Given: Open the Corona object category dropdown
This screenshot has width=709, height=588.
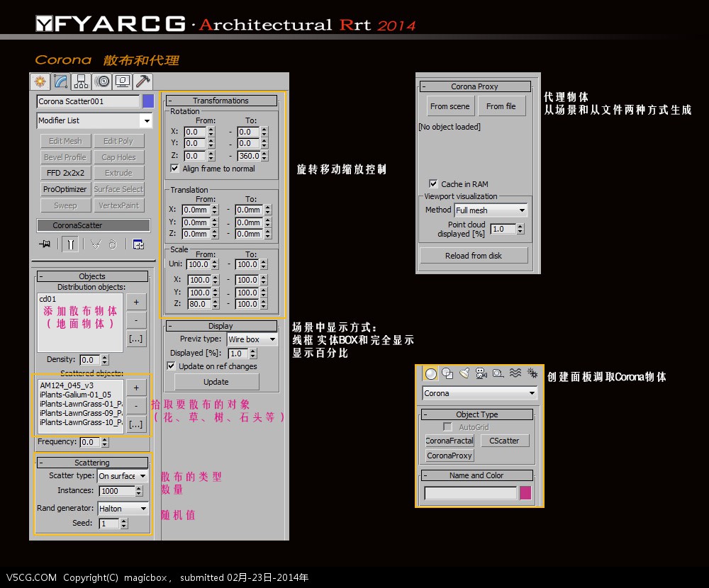Looking at the screenshot, I should pos(480,393).
